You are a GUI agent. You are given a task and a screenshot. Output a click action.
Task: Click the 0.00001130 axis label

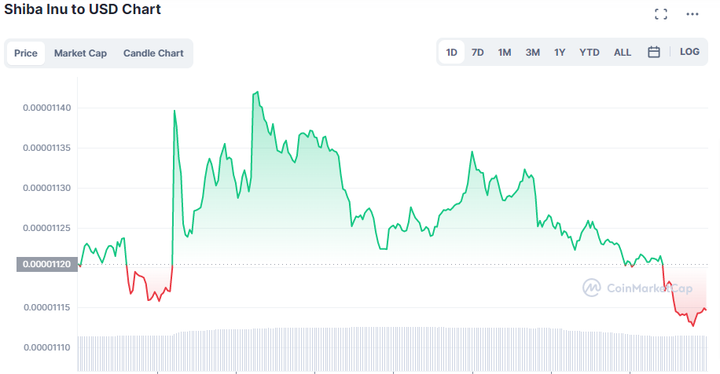pos(47,188)
